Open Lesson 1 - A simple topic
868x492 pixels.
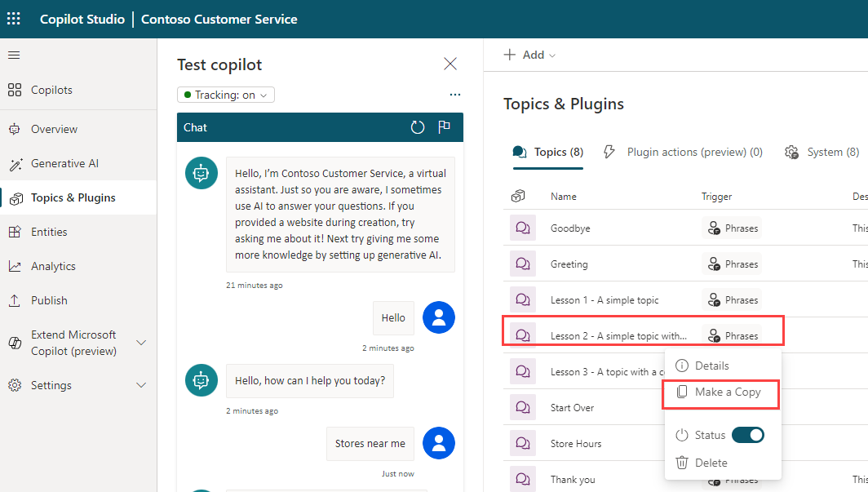604,300
